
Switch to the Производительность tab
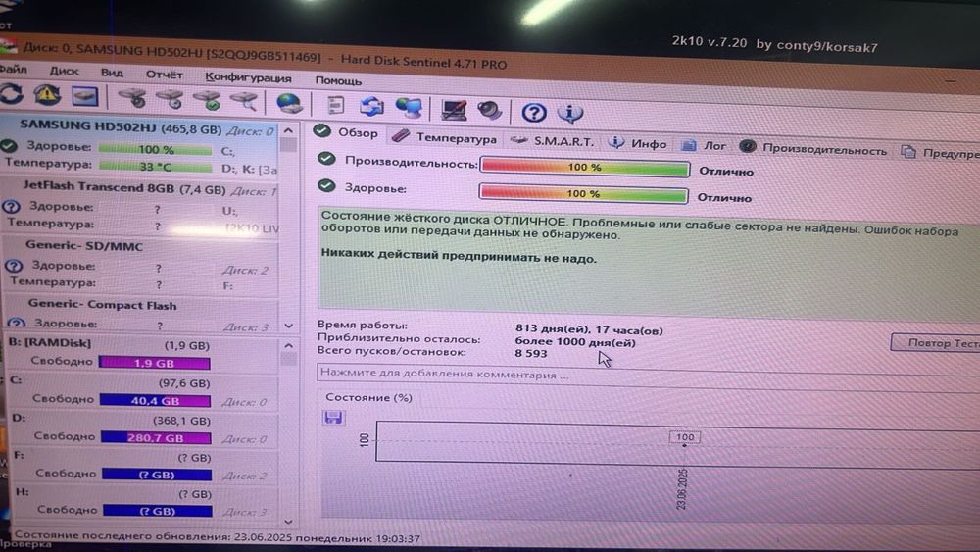813,149
